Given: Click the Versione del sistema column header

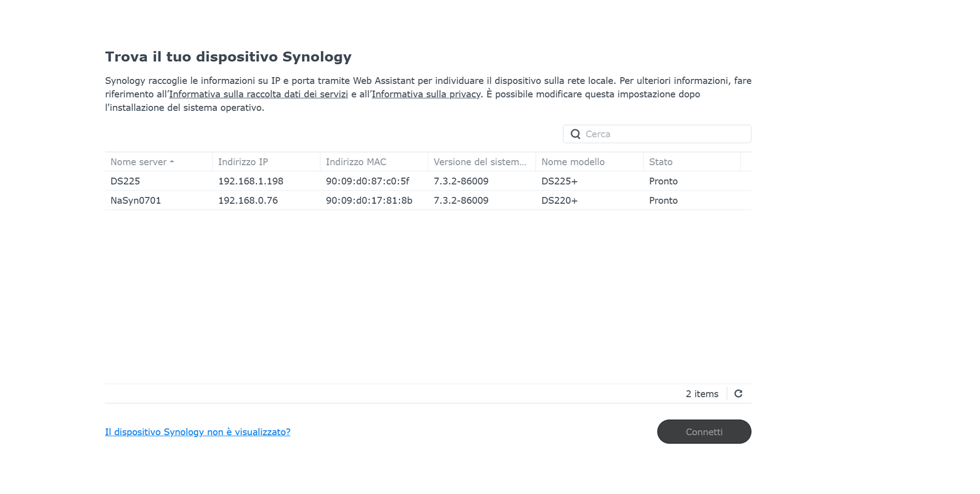Looking at the screenshot, I should point(482,162).
